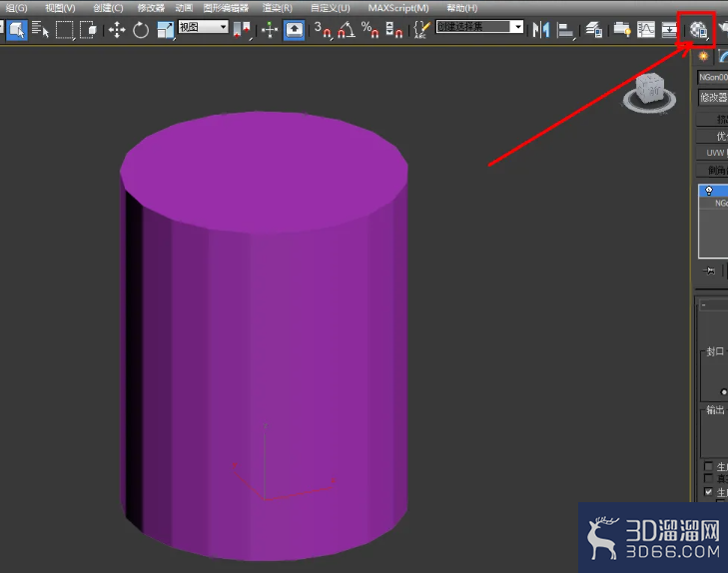Viewport: 728px width, 573px height.
Task: Open the Layer Manager
Action: click(x=594, y=31)
